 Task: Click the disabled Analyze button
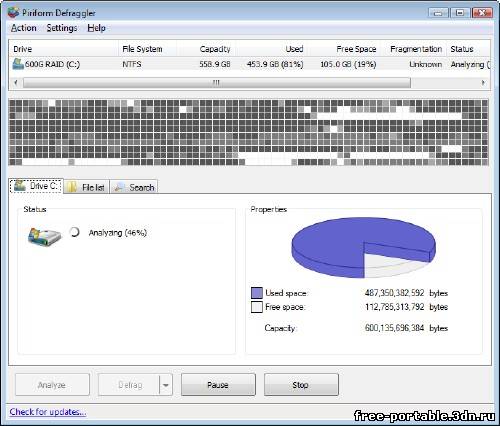[x=52, y=385]
